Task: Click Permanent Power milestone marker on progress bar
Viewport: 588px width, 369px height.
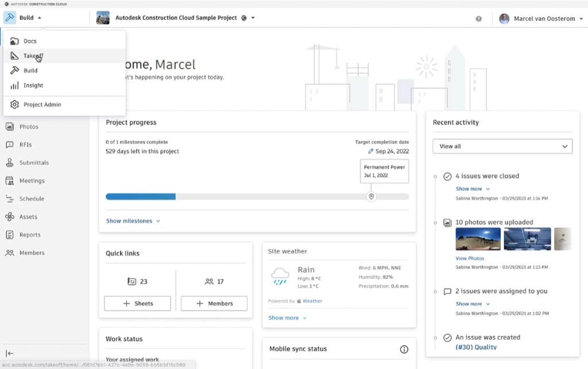Action: [x=372, y=197]
